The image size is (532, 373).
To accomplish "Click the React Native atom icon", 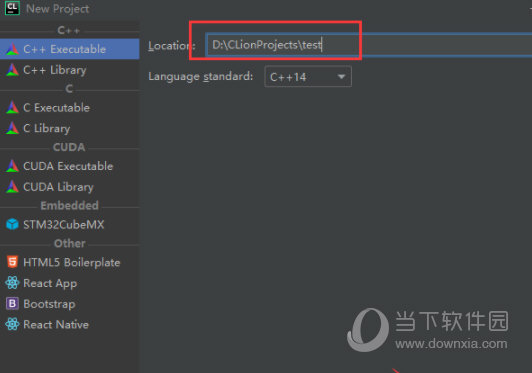I will coord(13,324).
